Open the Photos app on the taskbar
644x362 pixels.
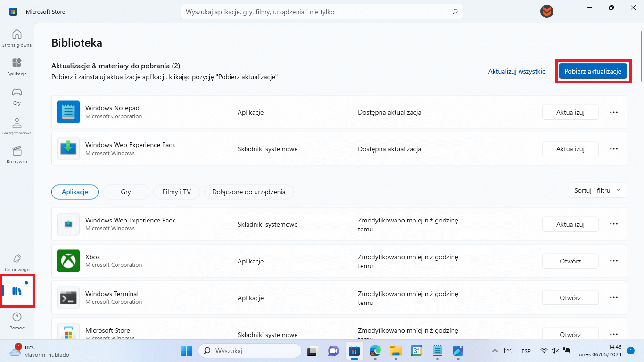(458, 351)
